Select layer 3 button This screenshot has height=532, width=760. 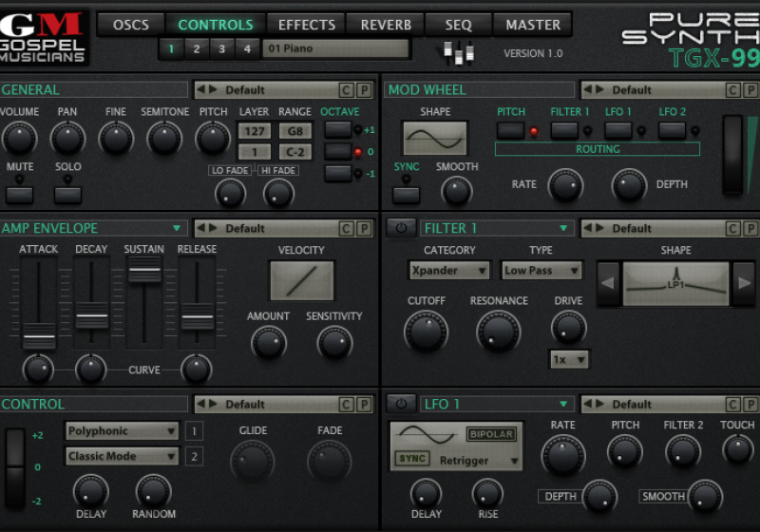tap(221, 48)
